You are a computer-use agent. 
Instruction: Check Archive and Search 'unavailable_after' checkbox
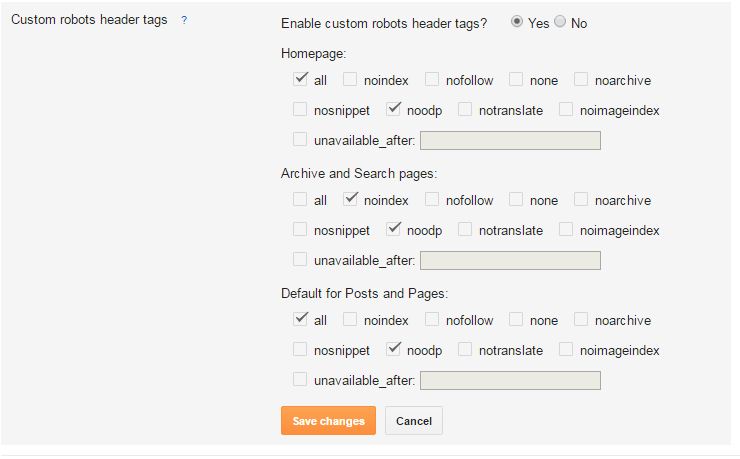[300, 259]
